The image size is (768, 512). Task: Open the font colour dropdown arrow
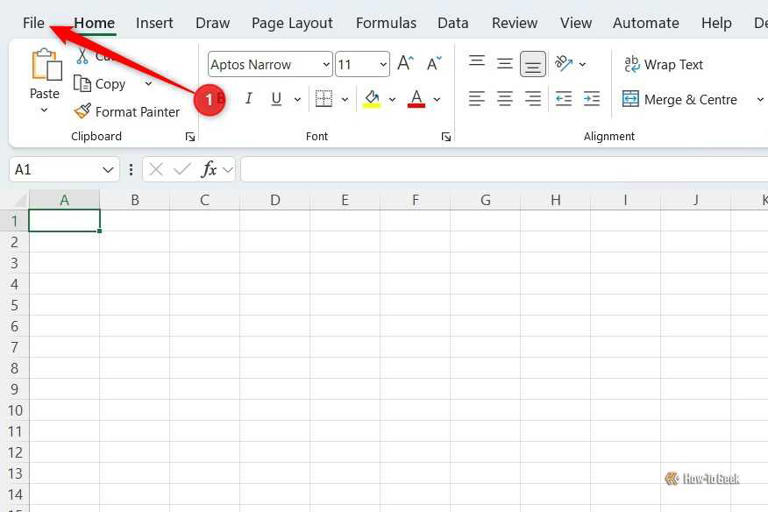[x=437, y=99]
